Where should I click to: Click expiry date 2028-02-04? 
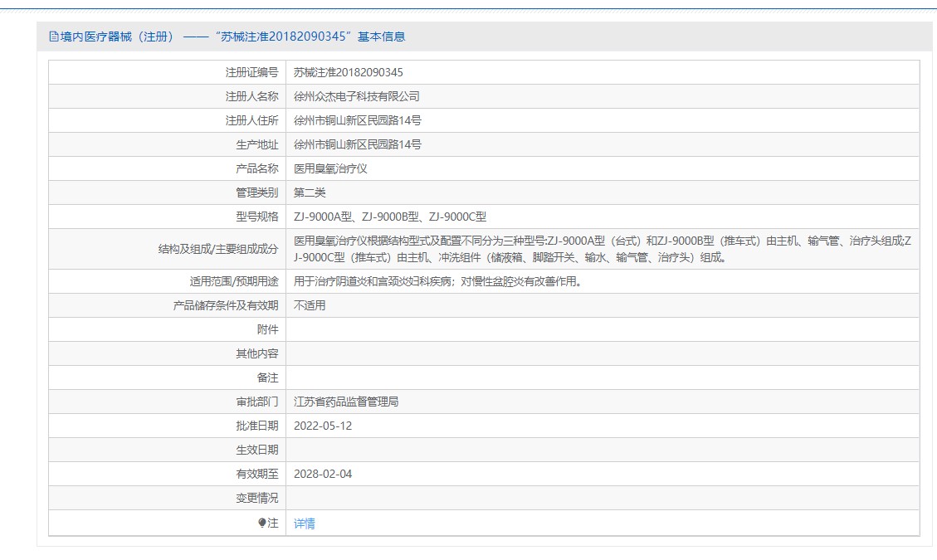pyautogui.click(x=323, y=474)
